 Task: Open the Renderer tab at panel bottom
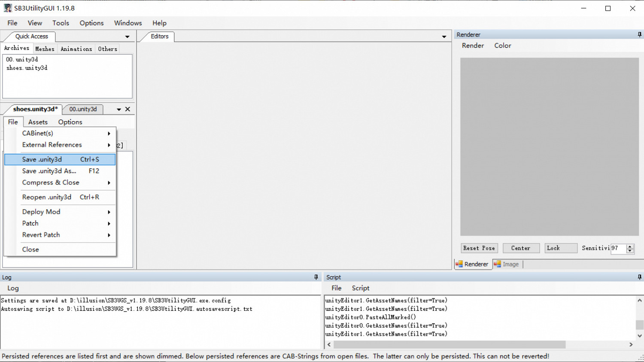[472, 264]
